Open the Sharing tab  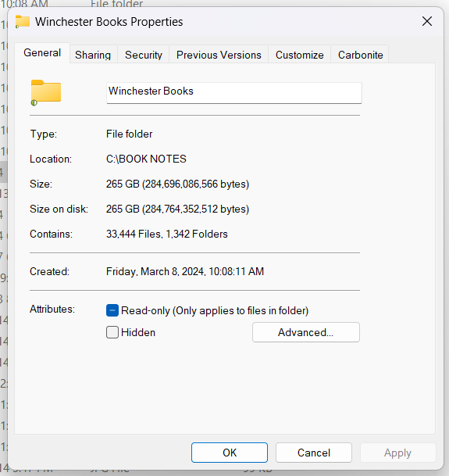point(93,55)
